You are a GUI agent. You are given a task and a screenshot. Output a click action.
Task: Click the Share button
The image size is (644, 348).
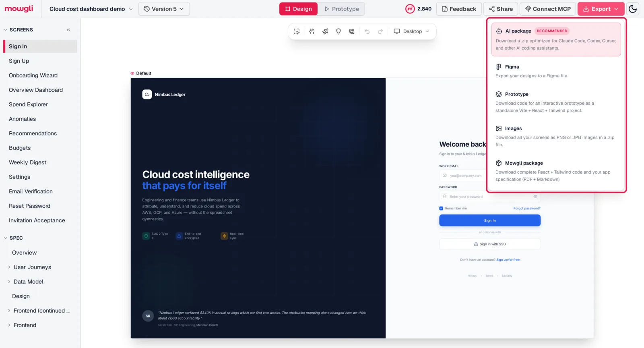501,9
